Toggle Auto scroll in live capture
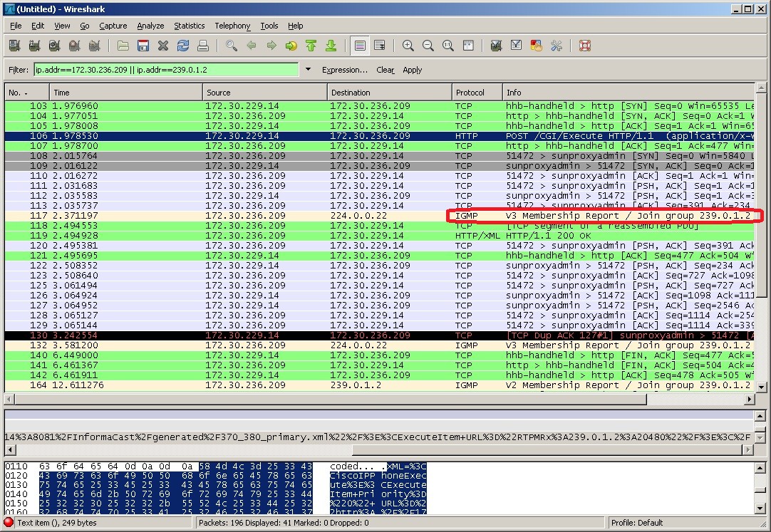 (380, 46)
